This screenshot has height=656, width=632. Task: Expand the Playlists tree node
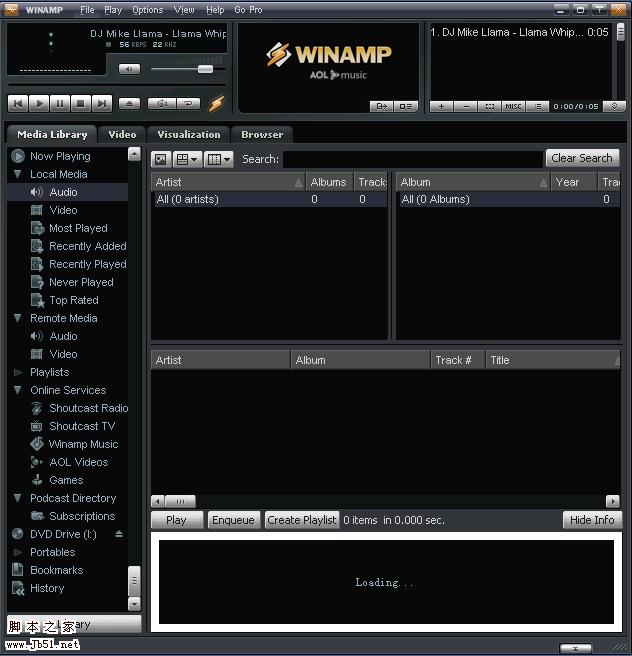[x=18, y=372]
